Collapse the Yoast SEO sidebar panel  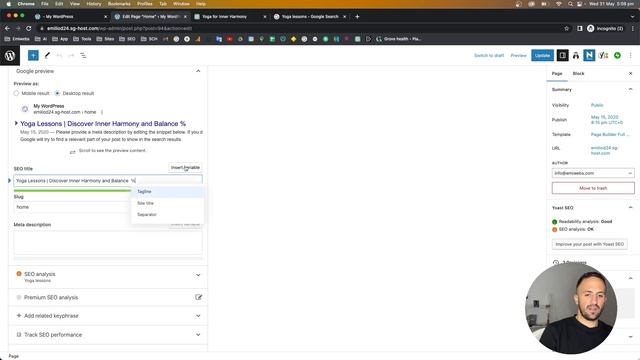(x=630, y=207)
